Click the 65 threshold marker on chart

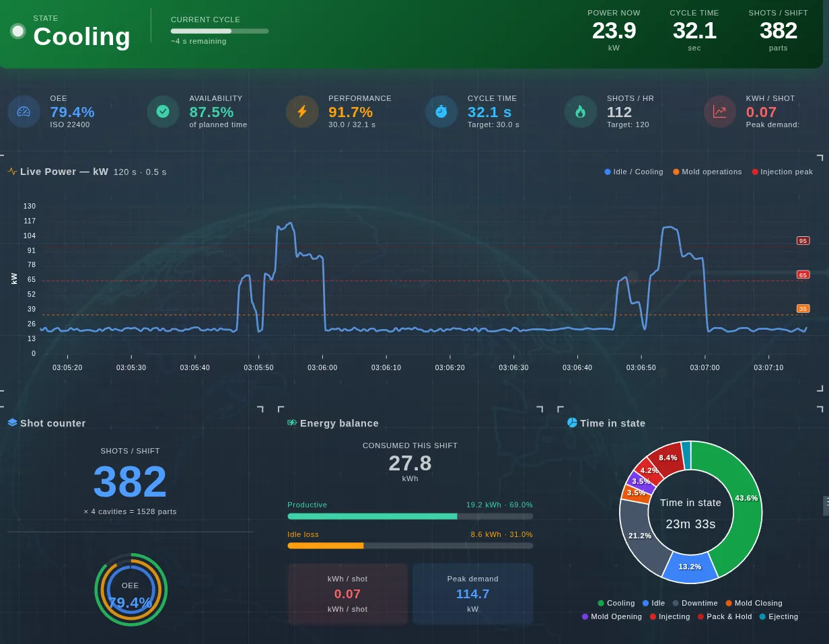point(803,275)
